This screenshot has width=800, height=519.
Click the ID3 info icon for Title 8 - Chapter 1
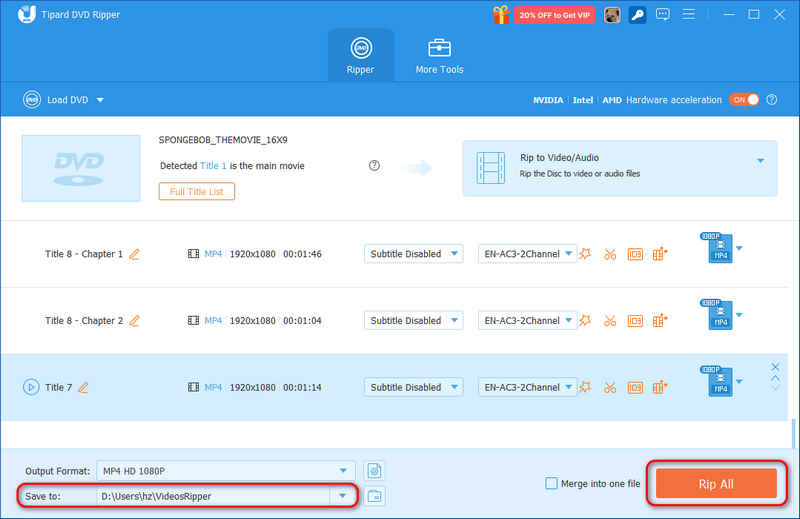[x=635, y=254]
